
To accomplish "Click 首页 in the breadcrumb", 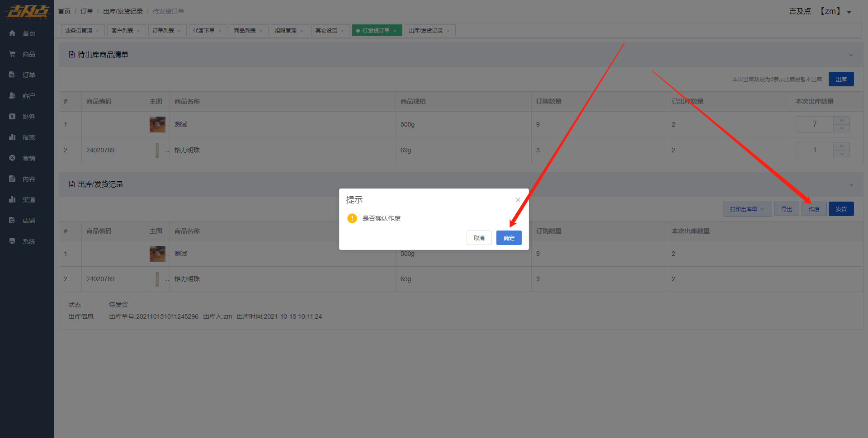I will pyautogui.click(x=64, y=11).
